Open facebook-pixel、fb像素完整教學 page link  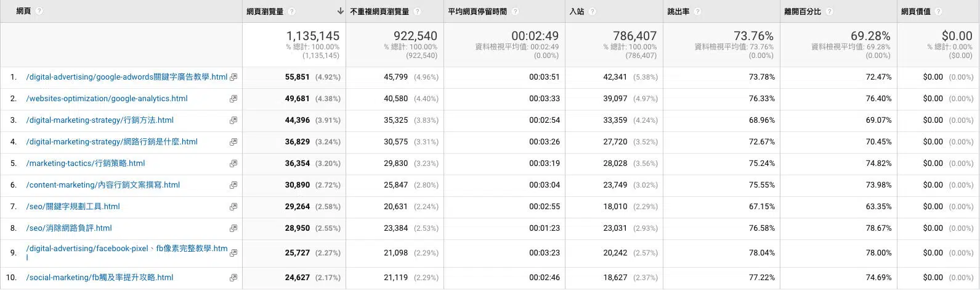[127, 252]
